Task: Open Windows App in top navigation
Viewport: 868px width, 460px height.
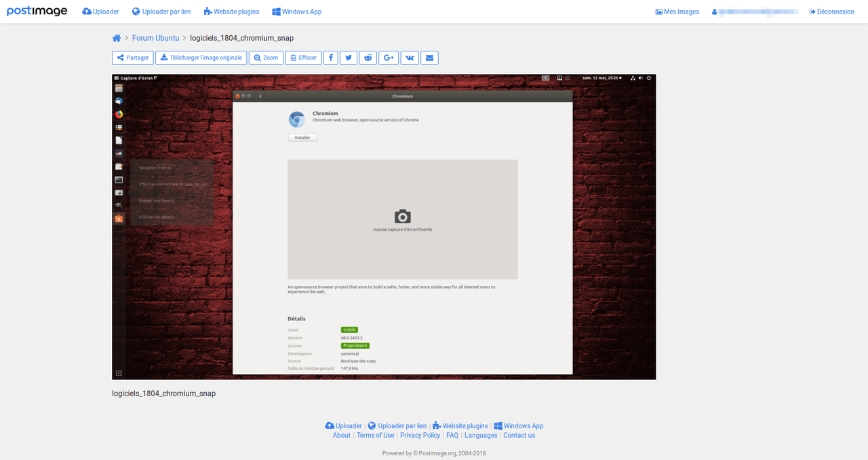Action: tap(297, 12)
